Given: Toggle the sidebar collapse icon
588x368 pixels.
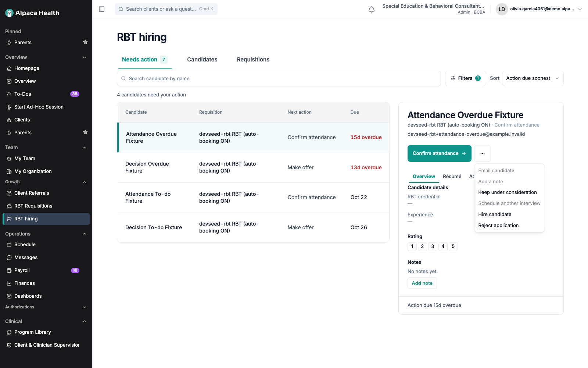Looking at the screenshot, I should click(x=102, y=9).
